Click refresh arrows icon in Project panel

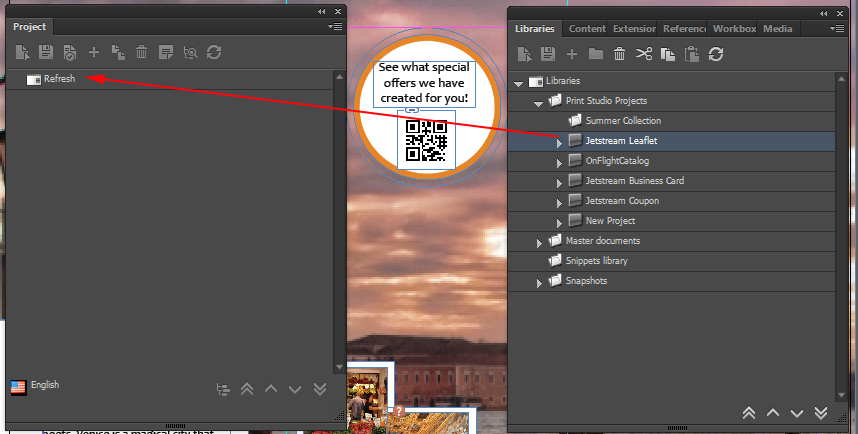click(214, 53)
